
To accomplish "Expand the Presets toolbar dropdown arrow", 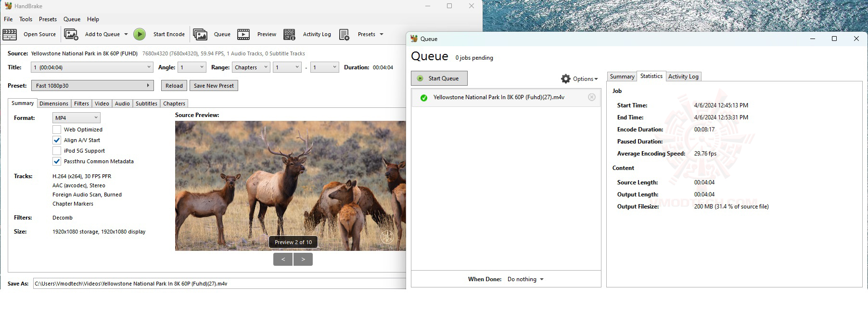I will click(x=382, y=34).
